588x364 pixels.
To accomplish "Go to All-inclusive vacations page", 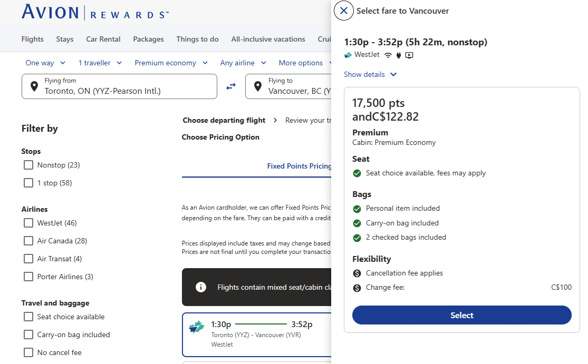I will 268,39.
